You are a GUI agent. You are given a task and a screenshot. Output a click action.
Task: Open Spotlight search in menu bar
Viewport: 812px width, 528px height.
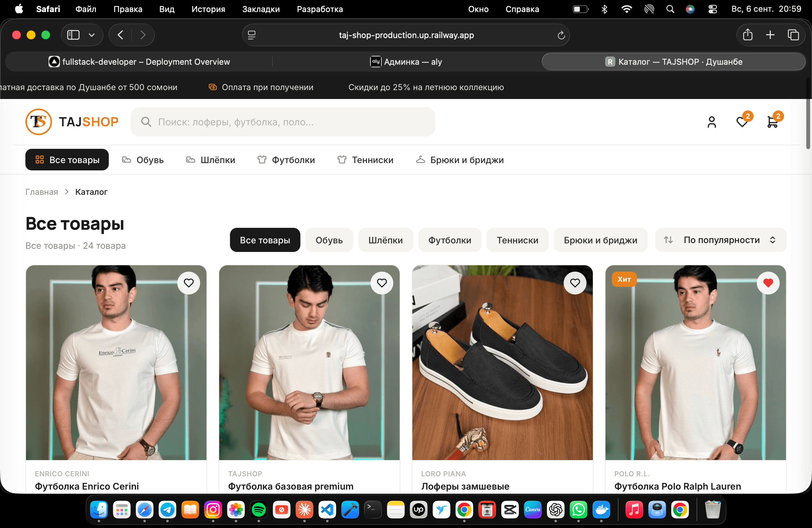tap(670, 9)
